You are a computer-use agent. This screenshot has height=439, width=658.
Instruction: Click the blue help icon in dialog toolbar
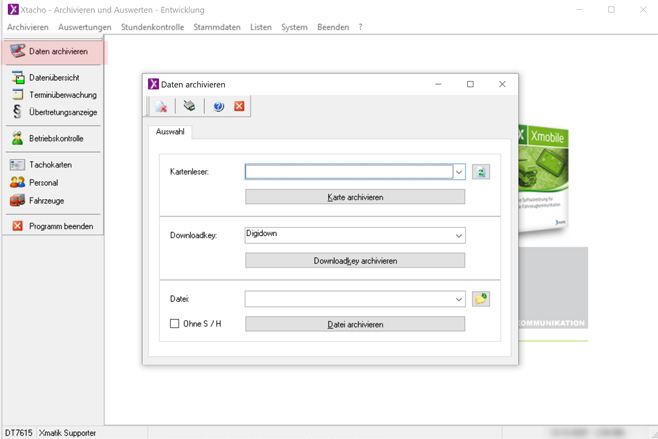218,107
